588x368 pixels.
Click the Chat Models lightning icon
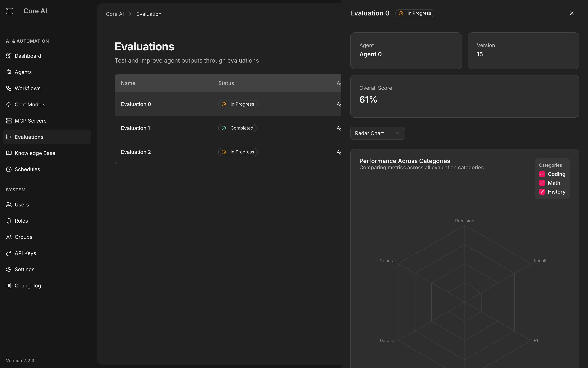[x=9, y=104]
